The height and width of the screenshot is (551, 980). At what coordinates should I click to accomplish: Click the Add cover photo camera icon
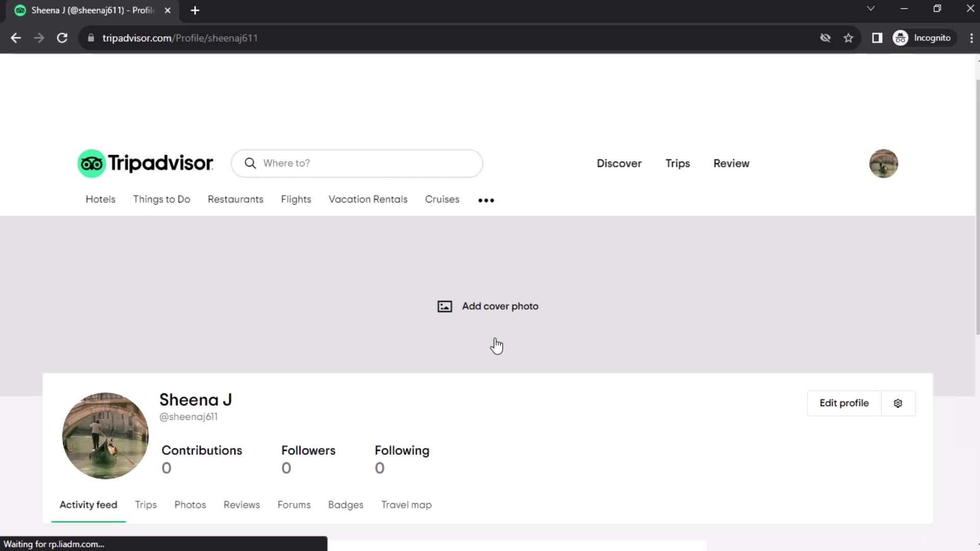[444, 306]
